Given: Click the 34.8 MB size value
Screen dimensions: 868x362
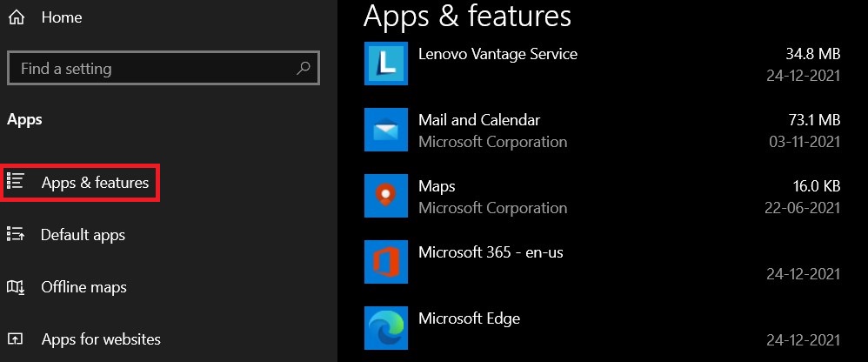Looking at the screenshot, I should pos(812,54).
